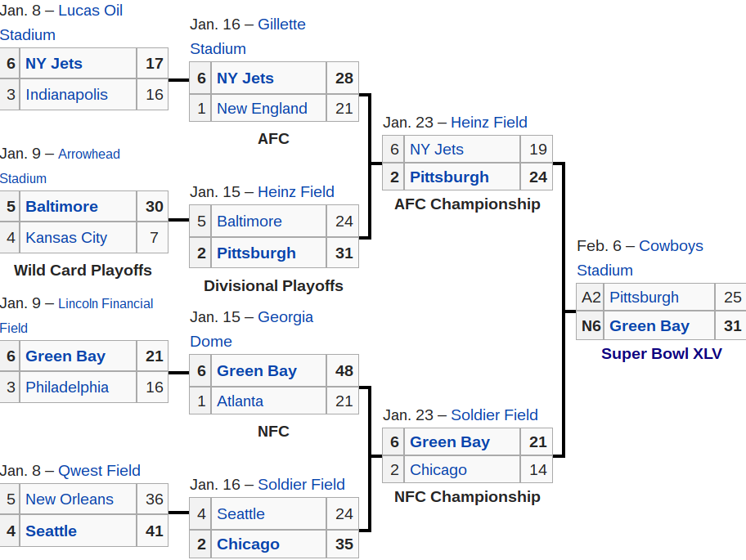Open Atlanta team link
The image size is (746, 560).
pyautogui.click(x=240, y=401)
